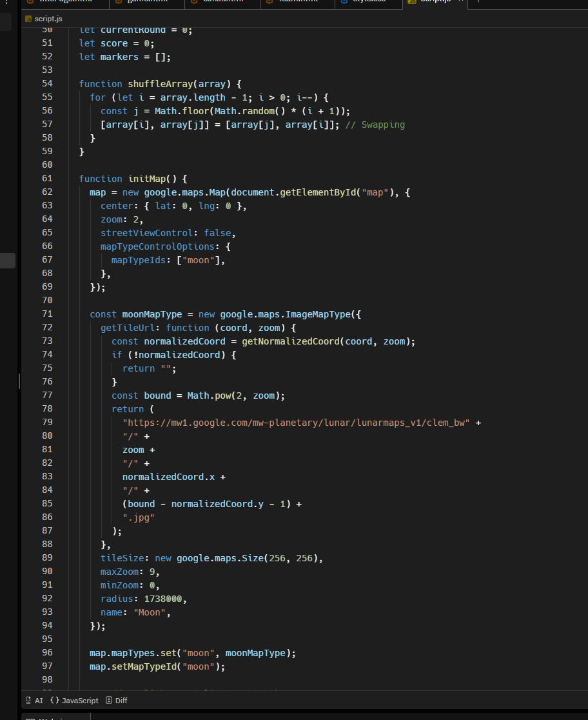The image size is (588, 720).
Task: Click line number 96 in the gutter
Action: (47, 652)
